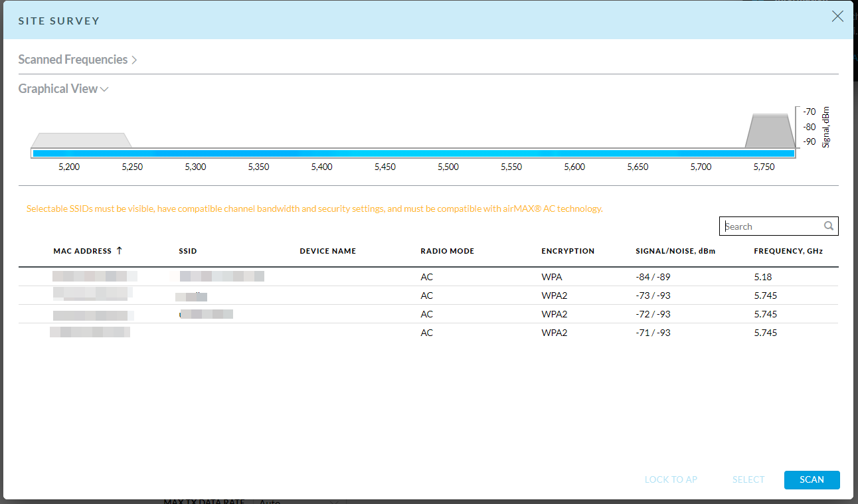858x504 pixels.
Task: Click the 5,750 MHz signal trapezoid in graph
Action: (770, 131)
